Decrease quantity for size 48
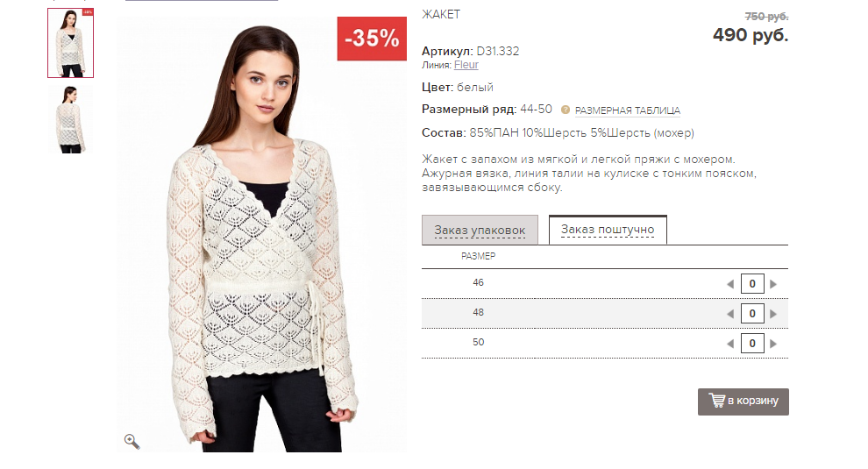Image resolution: width=868 pixels, height=469 pixels. (730, 314)
